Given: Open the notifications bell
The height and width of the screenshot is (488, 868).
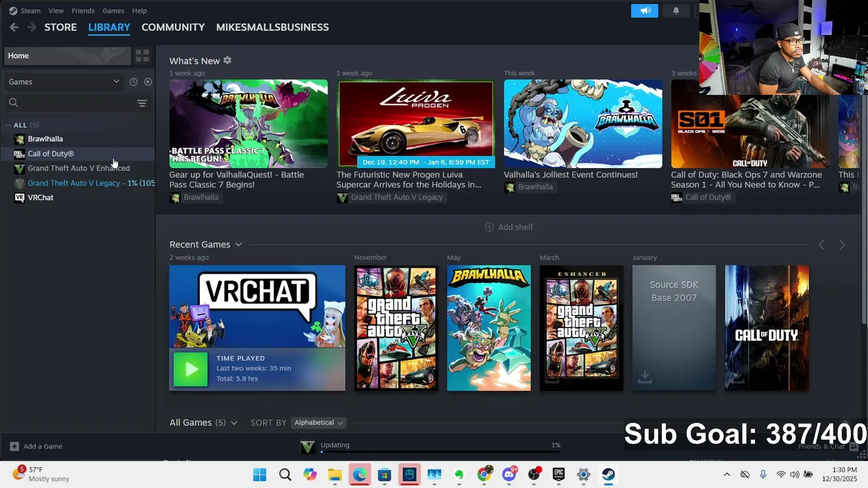Looking at the screenshot, I should pos(676,10).
